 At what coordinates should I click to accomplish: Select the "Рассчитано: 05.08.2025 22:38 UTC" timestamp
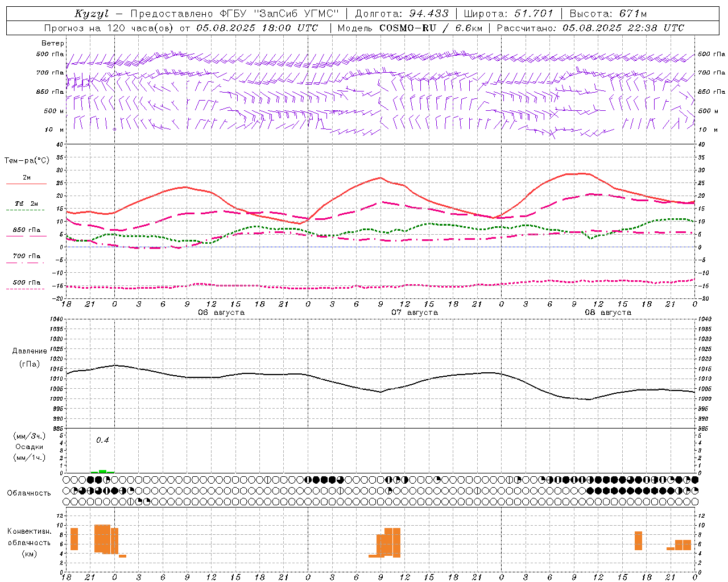(x=590, y=28)
